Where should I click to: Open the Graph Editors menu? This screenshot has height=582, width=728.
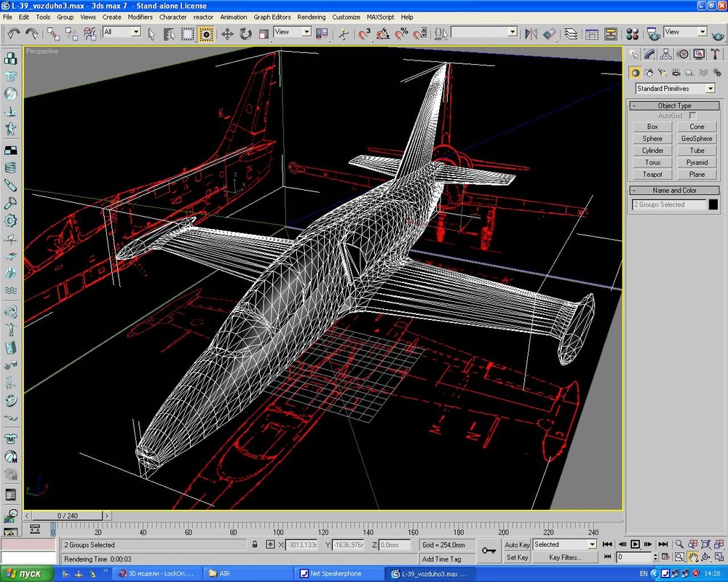[x=272, y=17]
